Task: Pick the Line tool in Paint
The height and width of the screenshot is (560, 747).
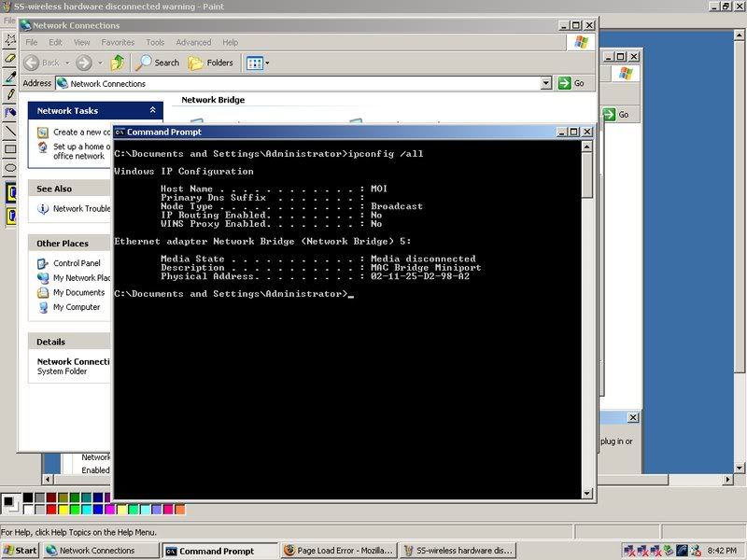Action: 10,131
